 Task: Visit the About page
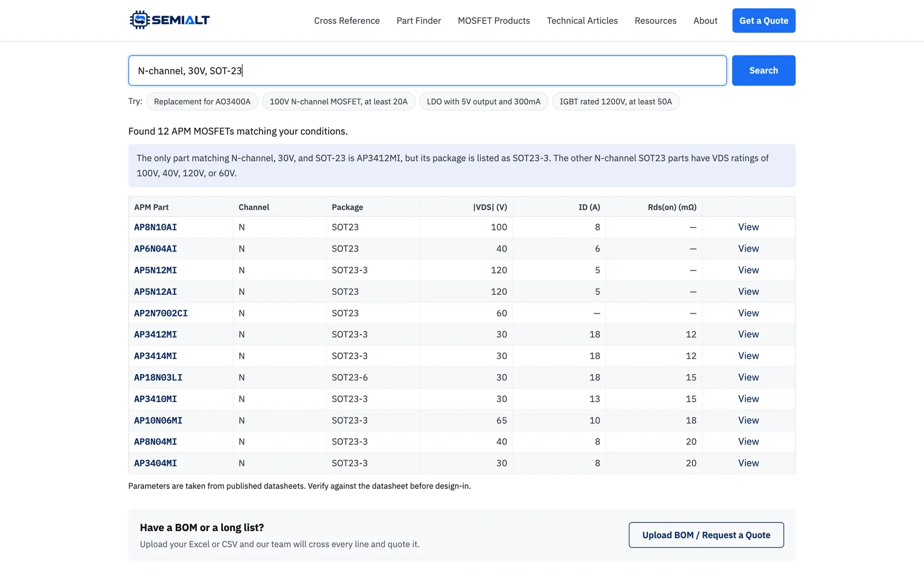[x=706, y=21]
